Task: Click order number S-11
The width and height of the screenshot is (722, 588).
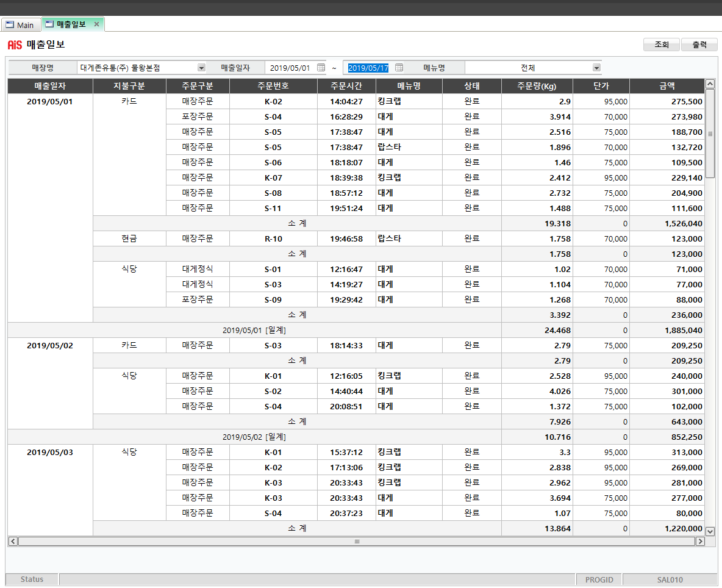Action: coord(273,208)
